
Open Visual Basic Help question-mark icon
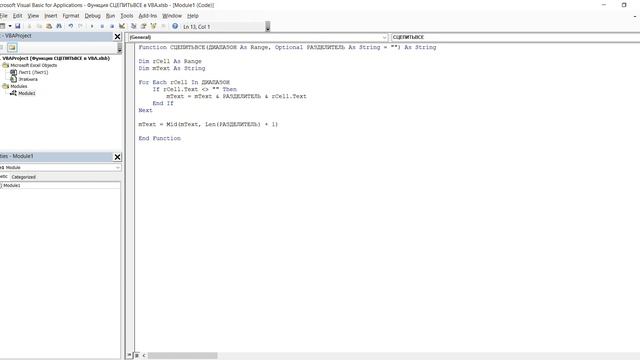coord(175,26)
